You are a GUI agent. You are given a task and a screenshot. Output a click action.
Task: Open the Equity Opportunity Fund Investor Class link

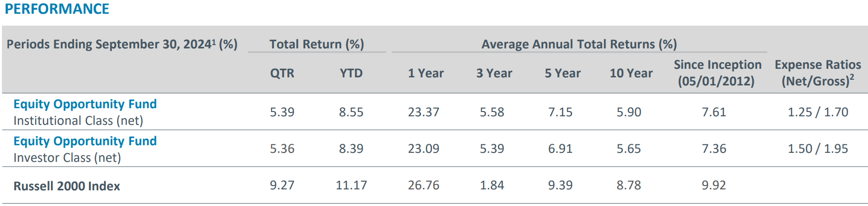pos(85,141)
